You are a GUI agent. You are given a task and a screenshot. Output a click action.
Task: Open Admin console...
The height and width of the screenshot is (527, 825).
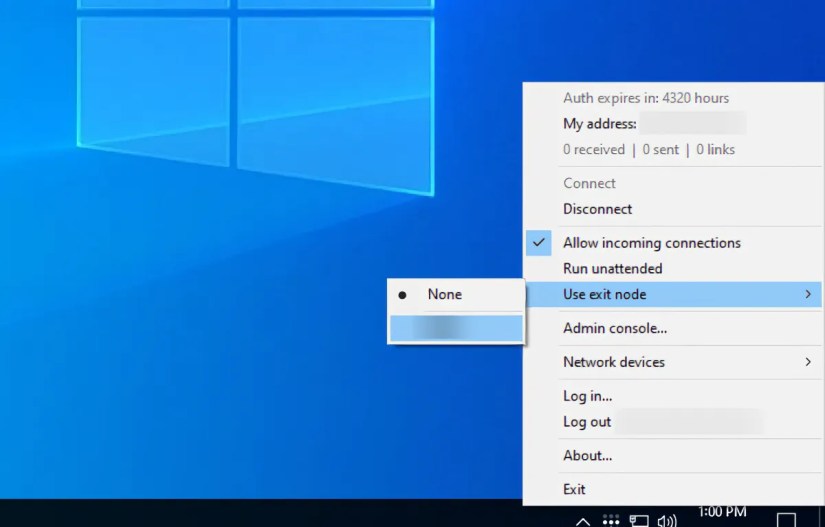[673, 328]
